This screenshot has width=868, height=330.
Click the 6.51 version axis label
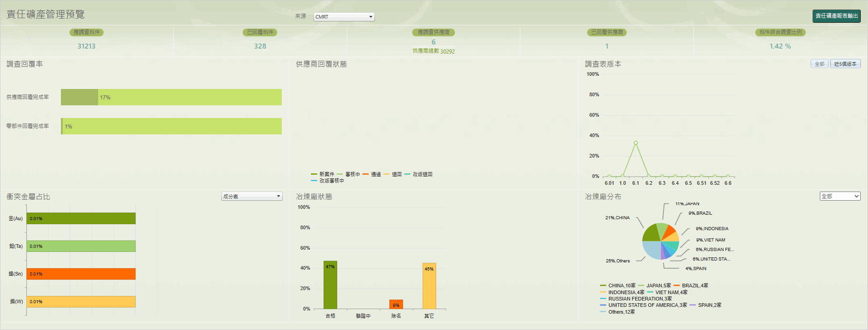(x=702, y=183)
